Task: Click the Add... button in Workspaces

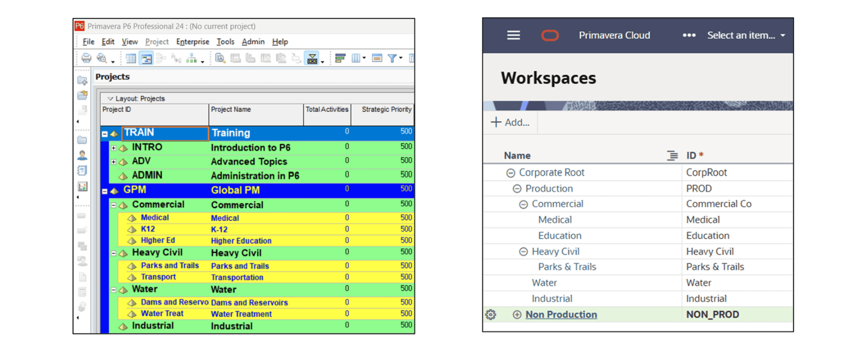Action: [510, 122]
